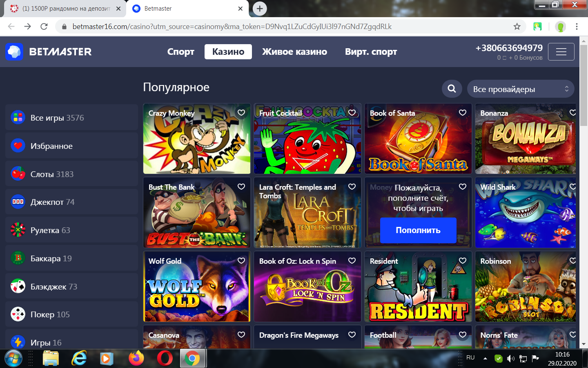Bookmark this page with the star icon
The image size is (588, 368).
[x=517, y=27]
